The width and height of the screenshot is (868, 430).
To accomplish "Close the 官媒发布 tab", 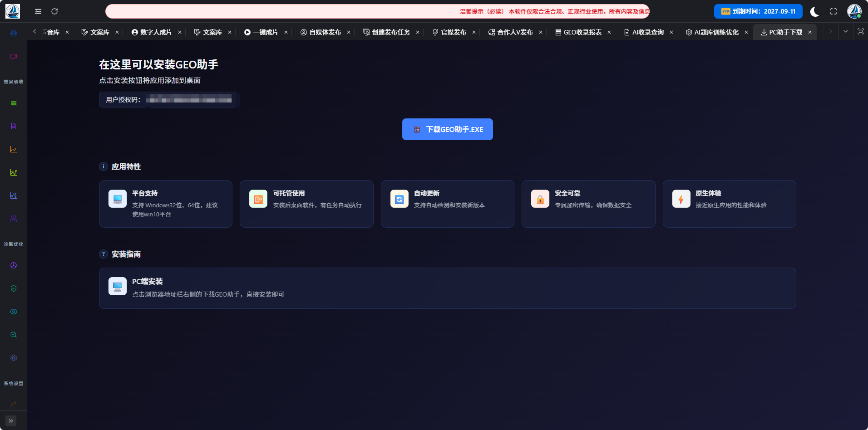I will (474, 32).
